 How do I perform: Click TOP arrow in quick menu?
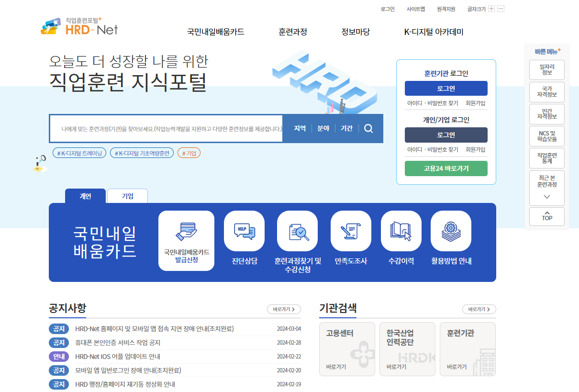pyautogui.click(x=547, y=216)
